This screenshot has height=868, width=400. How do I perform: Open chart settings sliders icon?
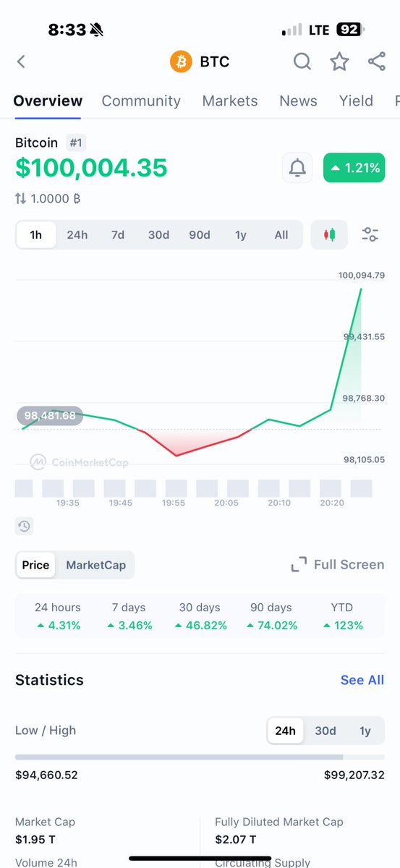coord(370,234)
